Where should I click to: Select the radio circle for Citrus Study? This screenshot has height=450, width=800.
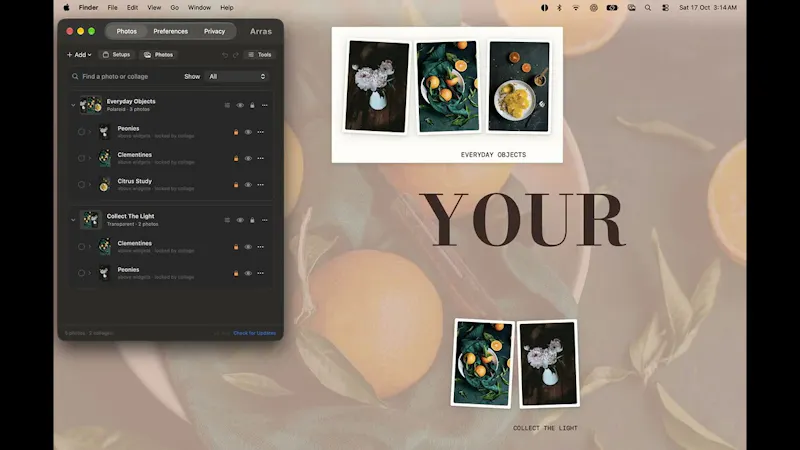pyautogui.click(x=81, y=185)
